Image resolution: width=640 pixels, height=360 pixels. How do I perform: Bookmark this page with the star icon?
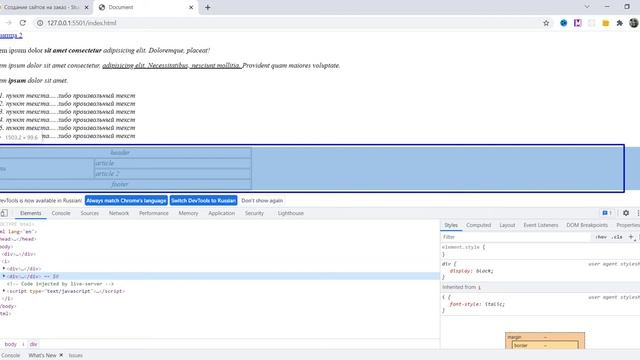tap(546, 23)
